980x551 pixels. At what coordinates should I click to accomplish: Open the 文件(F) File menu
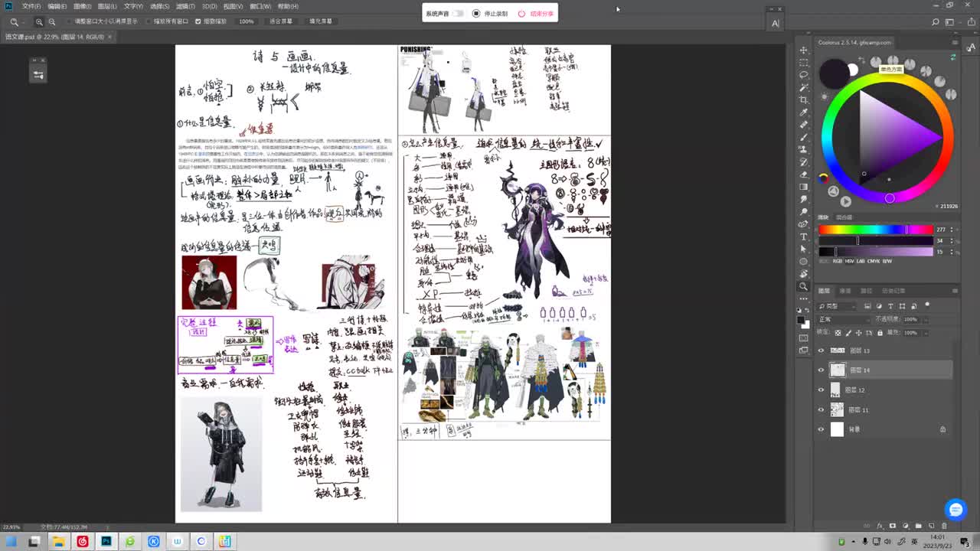click(x=31, y=6)
